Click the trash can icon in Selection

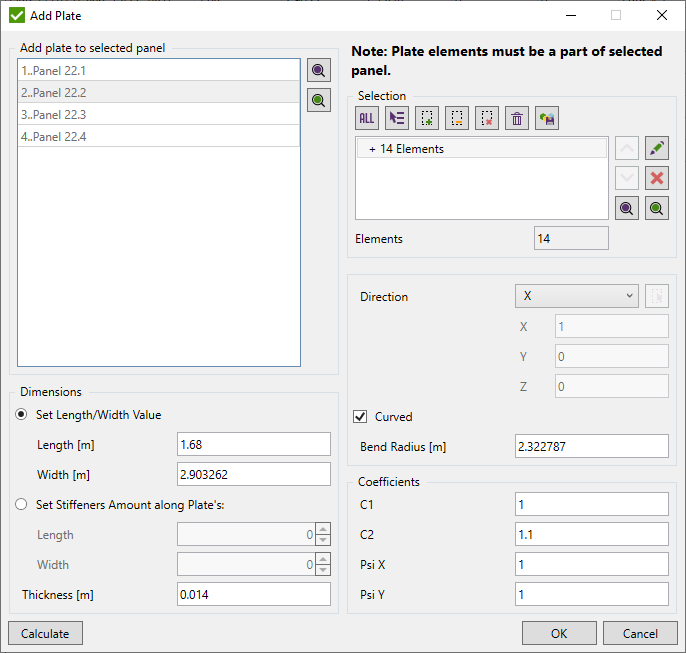tap(517, 118)
